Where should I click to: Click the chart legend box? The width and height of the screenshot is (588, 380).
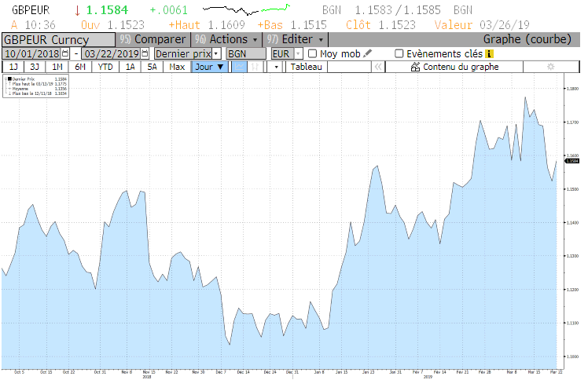tap(35, 86)
